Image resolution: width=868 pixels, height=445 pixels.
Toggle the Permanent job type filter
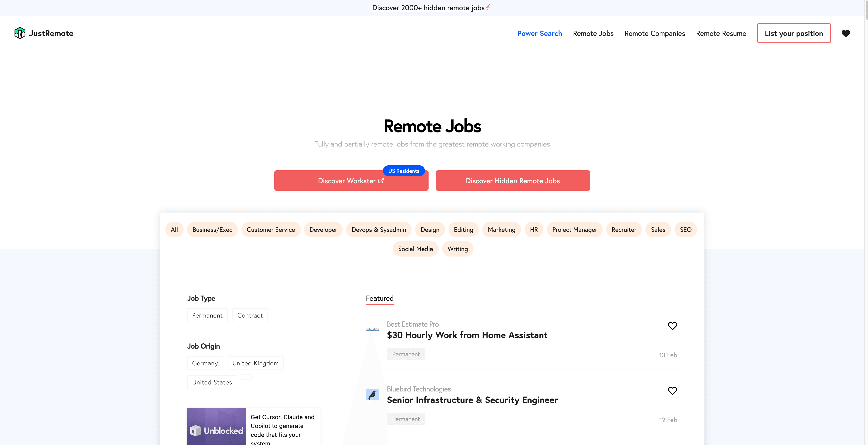point(207,315)
